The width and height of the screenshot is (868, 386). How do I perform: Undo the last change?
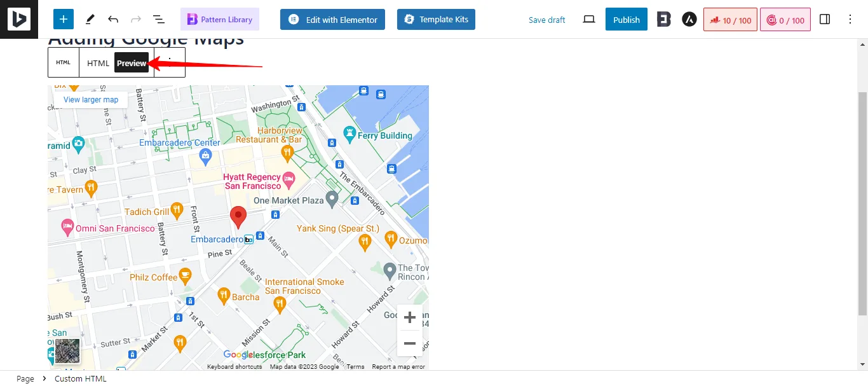tap(113, 20)
